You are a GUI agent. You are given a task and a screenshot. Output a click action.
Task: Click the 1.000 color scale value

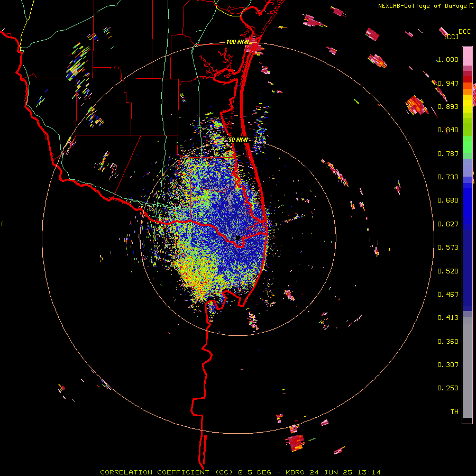(x=448, y=59)
